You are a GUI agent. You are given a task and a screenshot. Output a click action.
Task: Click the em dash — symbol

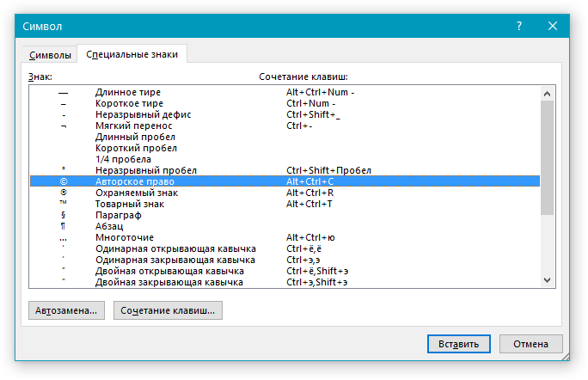(x=64, y=93)
